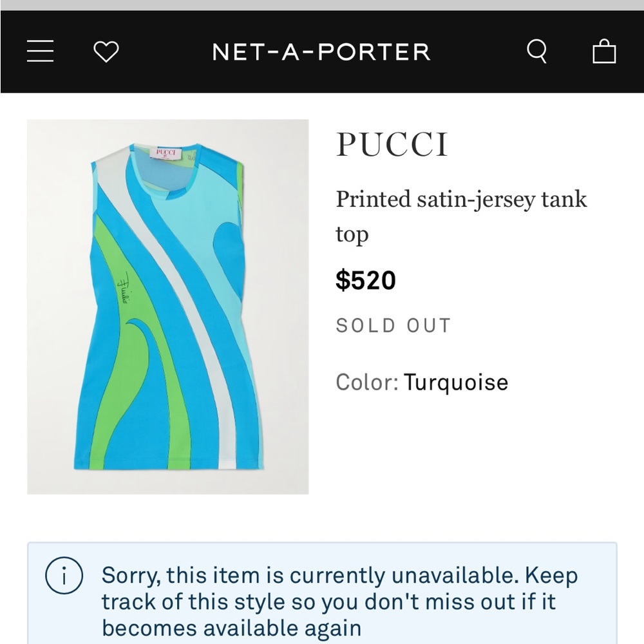The image size is (644, 644).
Task: Open search with the magnifying glass icon
Action: tap(536, 51)
